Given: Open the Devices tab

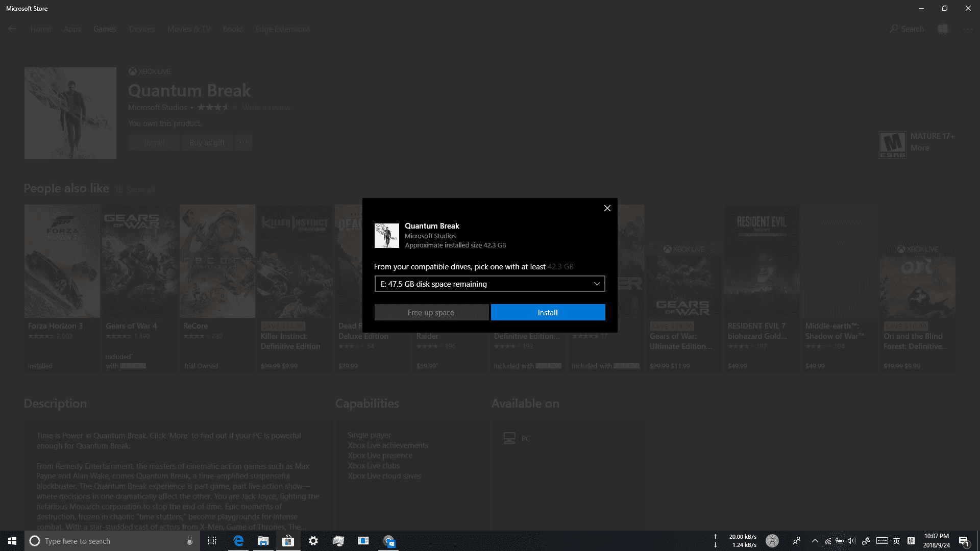Looking at the screenshot, I should [142, 29].
